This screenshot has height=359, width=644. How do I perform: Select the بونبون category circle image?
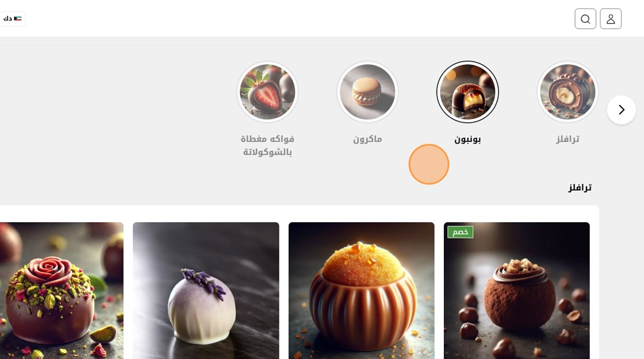click(x=467, y=92)
